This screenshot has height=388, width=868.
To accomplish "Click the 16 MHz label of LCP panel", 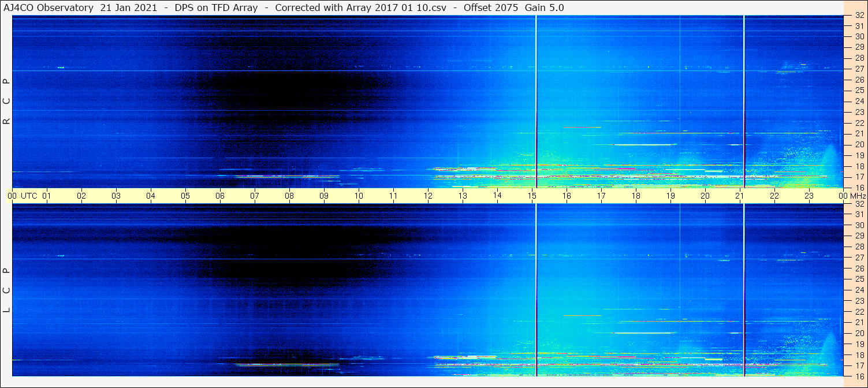I will tap(859, 376).
